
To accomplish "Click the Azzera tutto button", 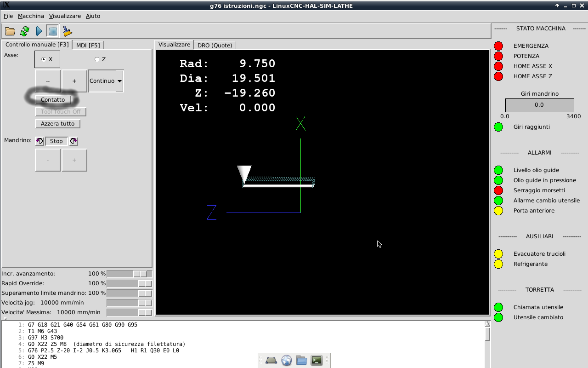I will [x=57, y=124].
